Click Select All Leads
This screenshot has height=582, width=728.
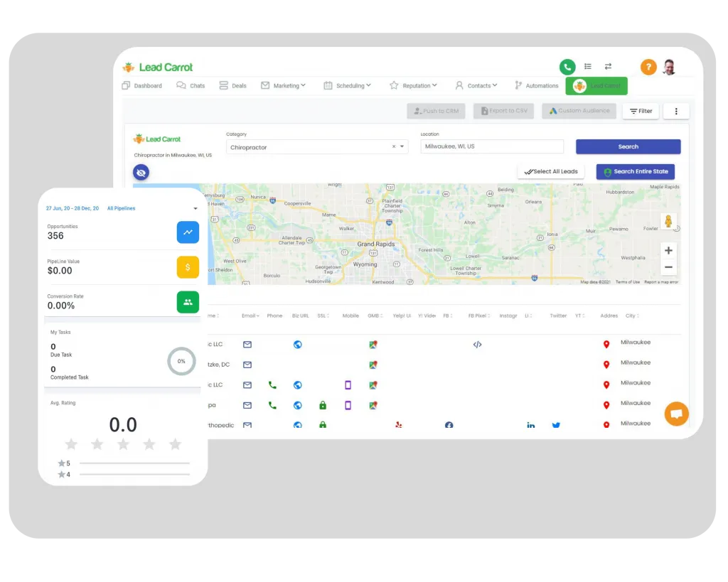coord(551,171)
